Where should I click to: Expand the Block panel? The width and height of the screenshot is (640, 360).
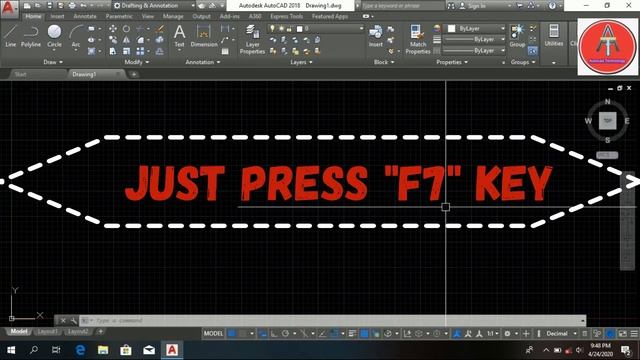384,62
